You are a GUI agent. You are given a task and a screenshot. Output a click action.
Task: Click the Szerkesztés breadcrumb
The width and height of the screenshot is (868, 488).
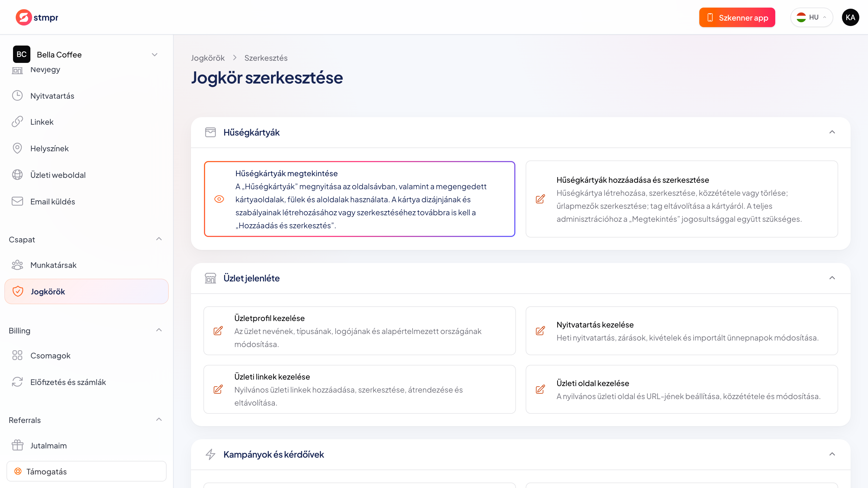(x=266, y=58)
